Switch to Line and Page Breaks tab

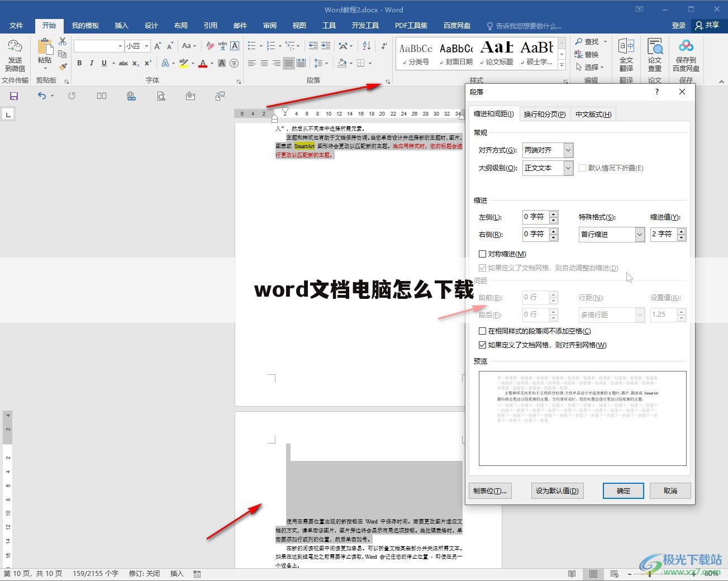tap(545, 114)
